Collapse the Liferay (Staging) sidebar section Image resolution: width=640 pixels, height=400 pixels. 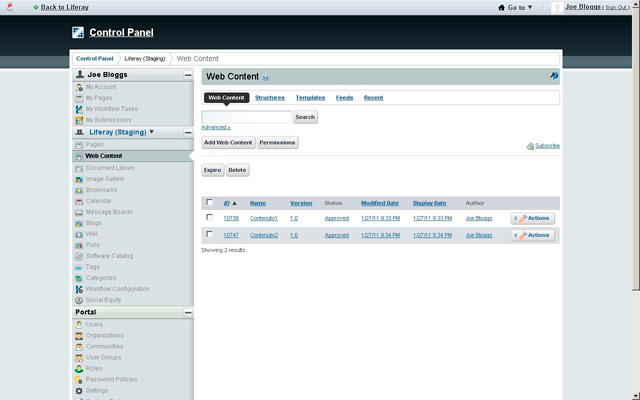(x=188, y=133)
